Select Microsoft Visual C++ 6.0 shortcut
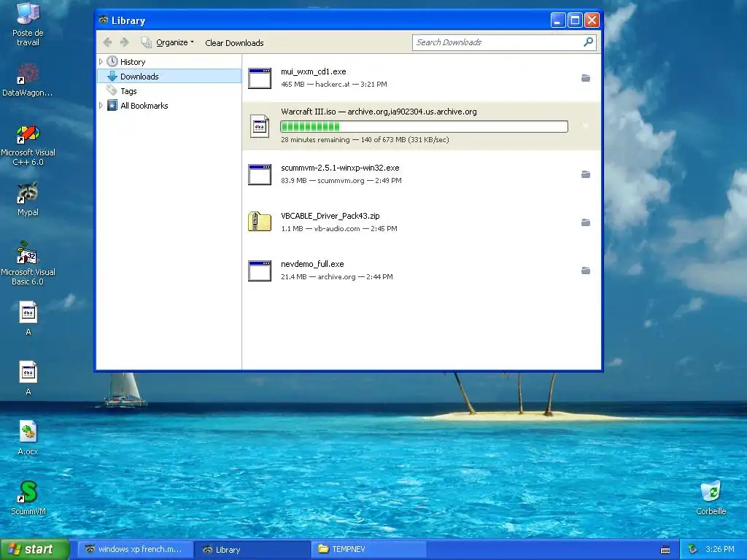 pos(28,145)
